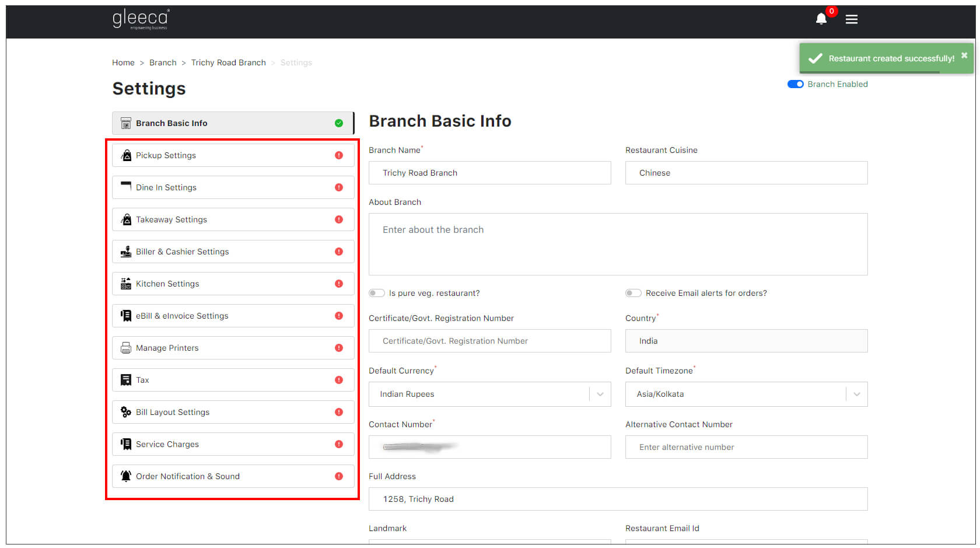Click red alert status on Takeaway Settings

339,219
